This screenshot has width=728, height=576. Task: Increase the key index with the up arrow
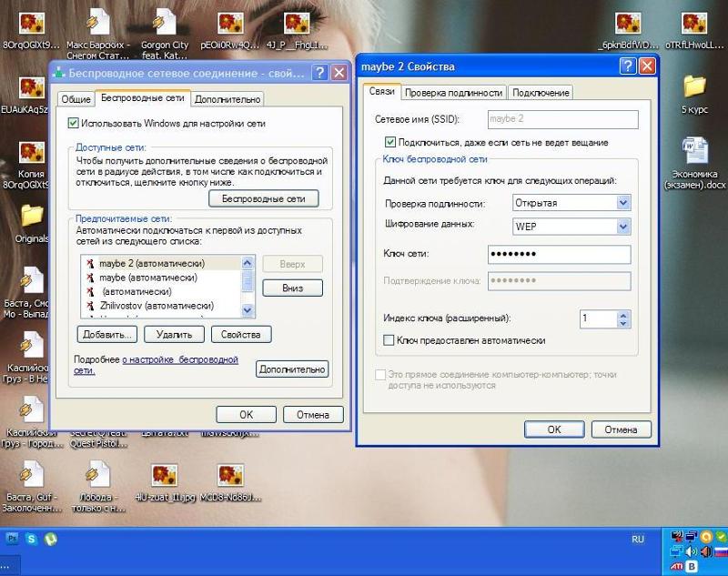[x=623, y=315]
